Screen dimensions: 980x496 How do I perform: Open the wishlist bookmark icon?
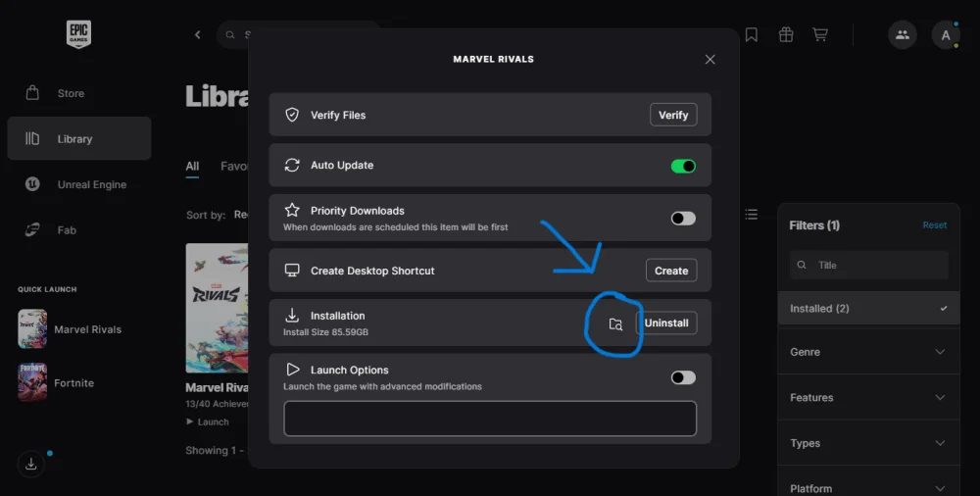click(752, 34)
